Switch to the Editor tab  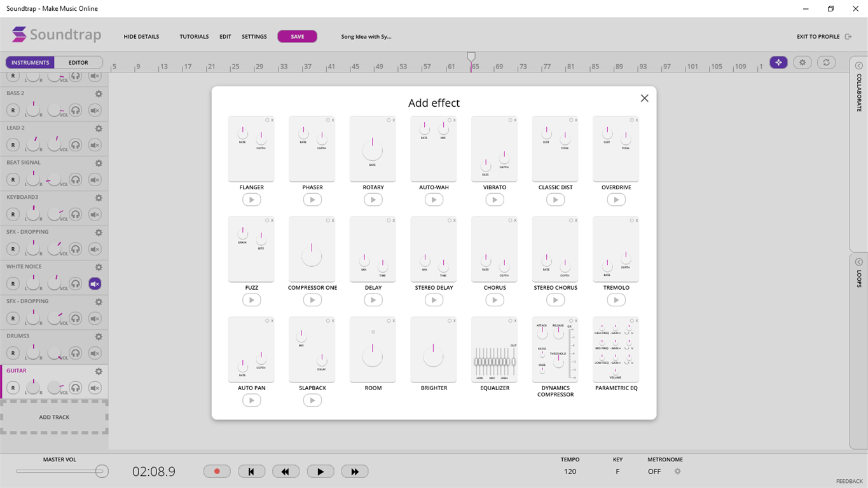coord(79,62)
